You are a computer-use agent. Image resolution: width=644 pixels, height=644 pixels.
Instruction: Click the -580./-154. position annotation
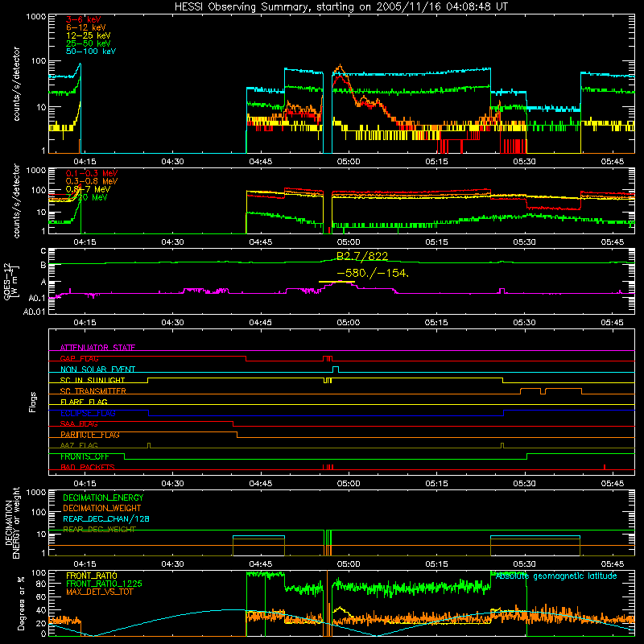[373, 273]
